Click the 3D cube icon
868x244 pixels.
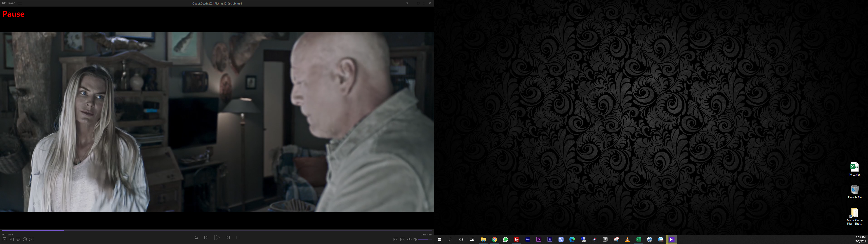pos(25,239)
